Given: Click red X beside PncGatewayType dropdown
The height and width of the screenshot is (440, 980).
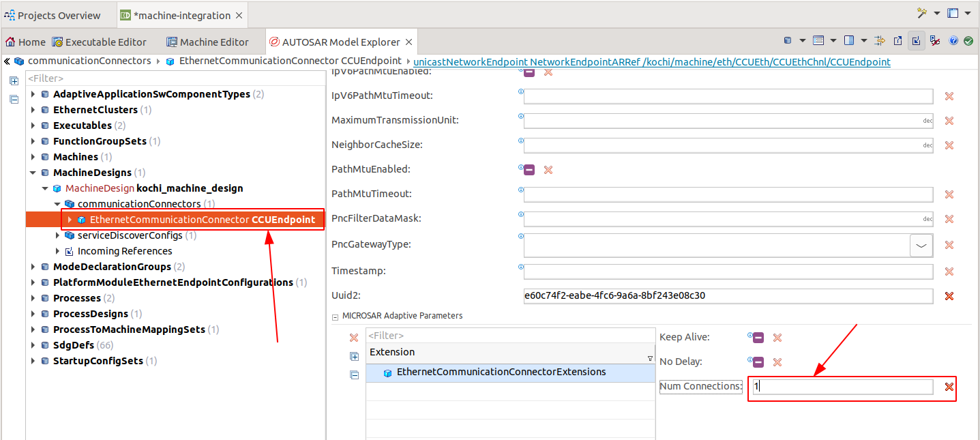Looking at the screenshot, I should click(949, 245).
